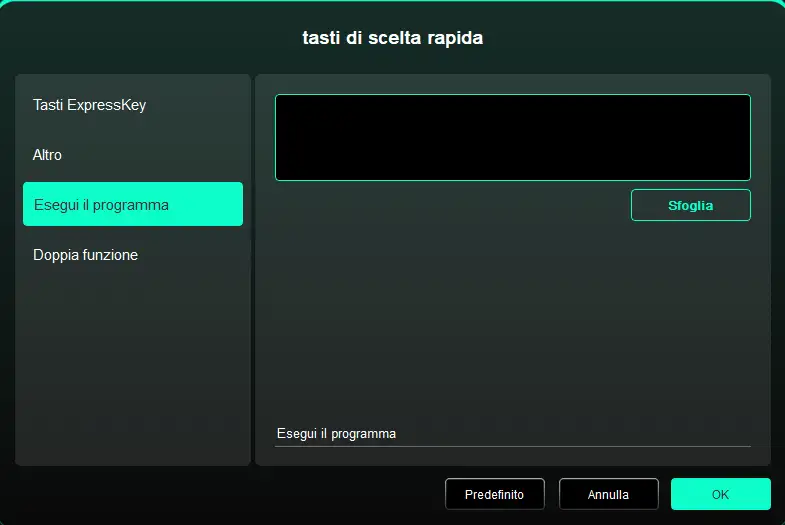Cancel the dialog using Annulla

tap(608, 494)
